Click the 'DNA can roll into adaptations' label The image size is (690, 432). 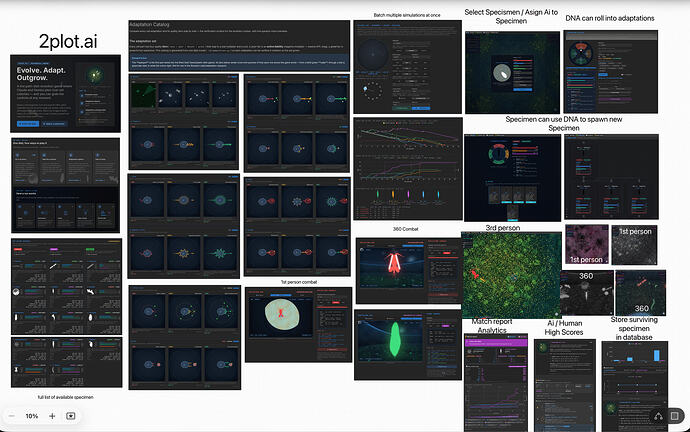point(609,18)
